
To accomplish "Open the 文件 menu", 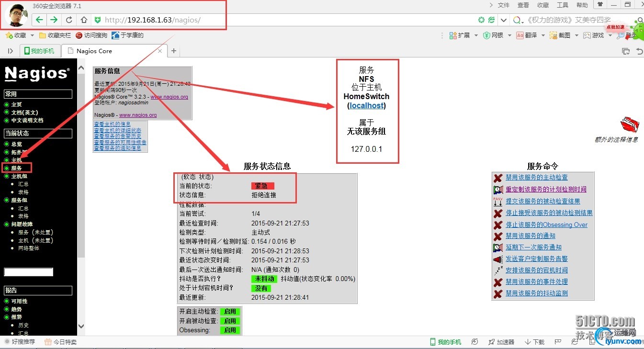I will (504, 5).
